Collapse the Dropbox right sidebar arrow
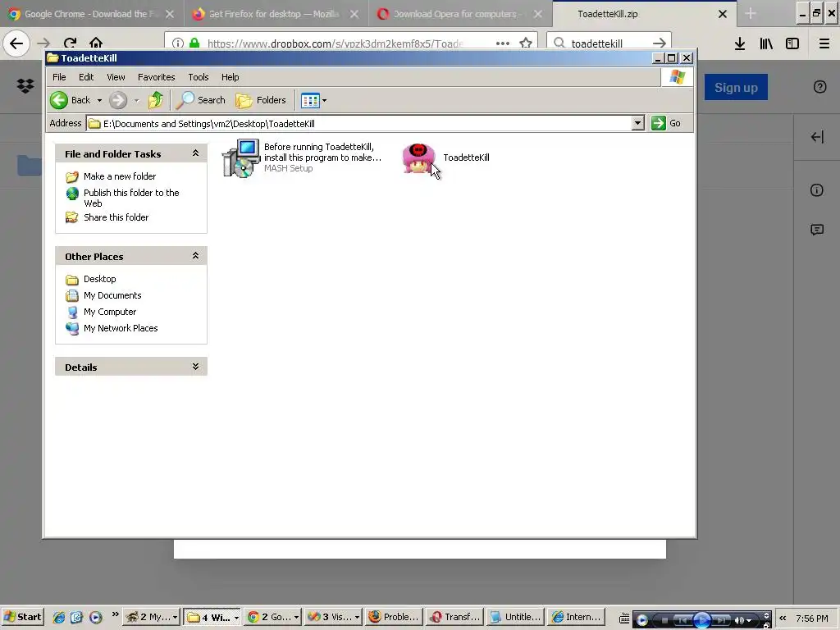The height and width of the screenshot is (630, 840). pos(817,137)
